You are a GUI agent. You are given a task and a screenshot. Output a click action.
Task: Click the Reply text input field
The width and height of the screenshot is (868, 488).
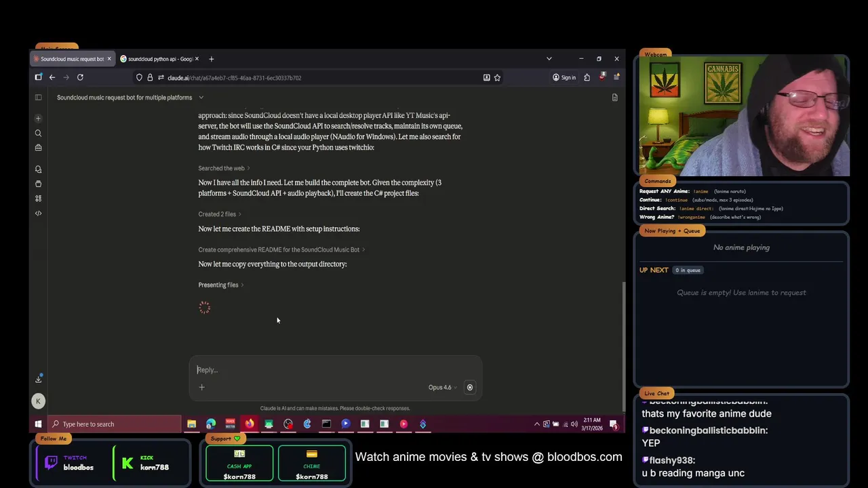[335, 370]
